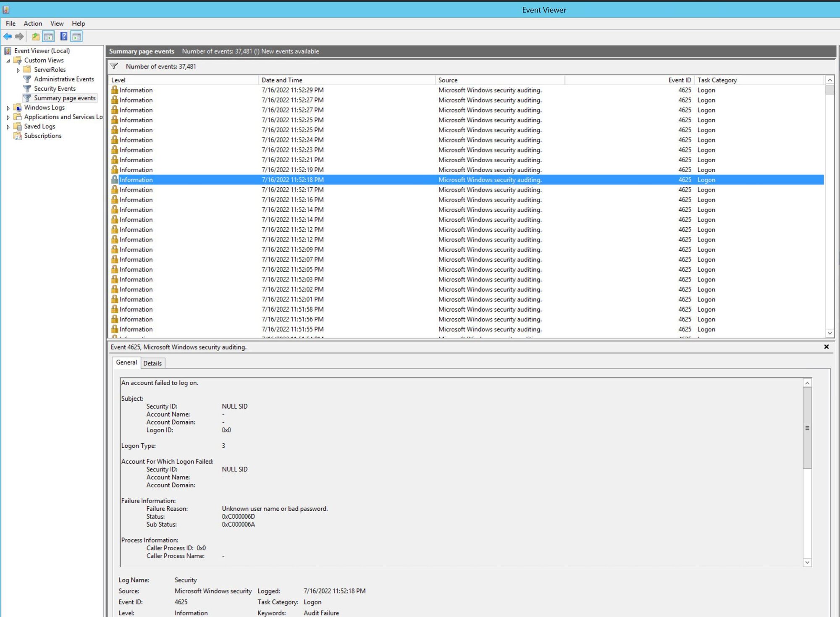840x617 pixels.
Task: Collapse the Custom Views tree node
Action: (x=8, y=60)
